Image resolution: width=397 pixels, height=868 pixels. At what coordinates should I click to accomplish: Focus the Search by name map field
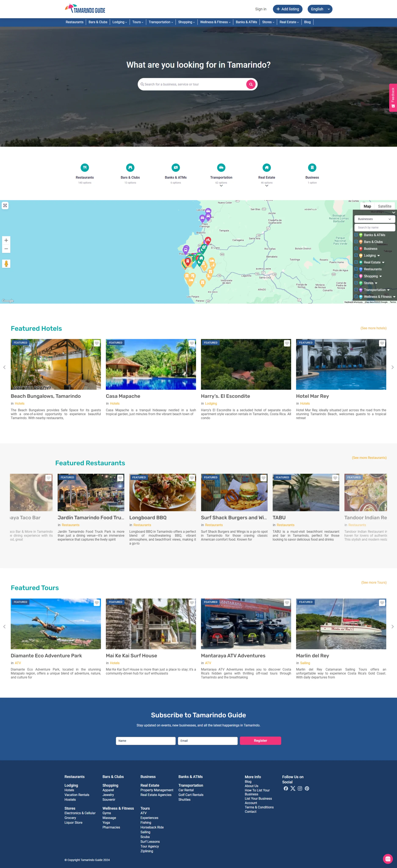[x=374, y=227]
